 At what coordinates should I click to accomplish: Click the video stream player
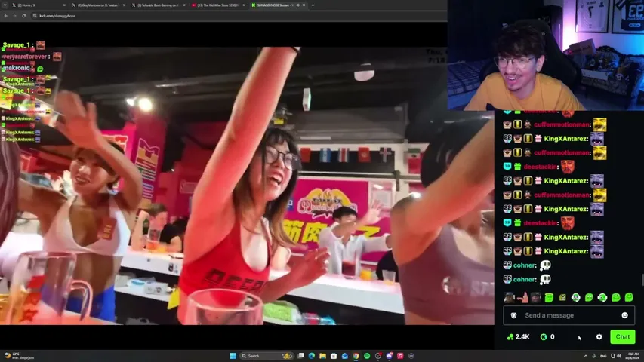(x=247, y=186)
